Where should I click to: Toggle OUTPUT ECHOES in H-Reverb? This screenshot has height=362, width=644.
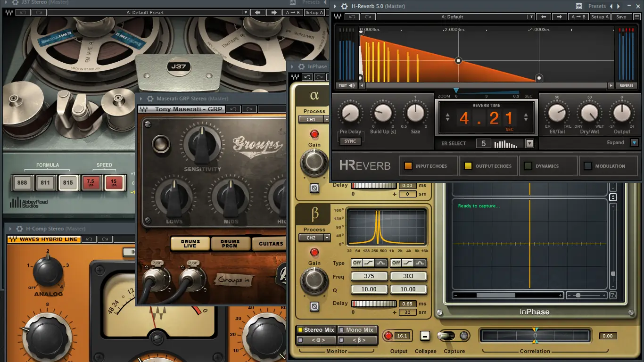[x=487, y=166]
